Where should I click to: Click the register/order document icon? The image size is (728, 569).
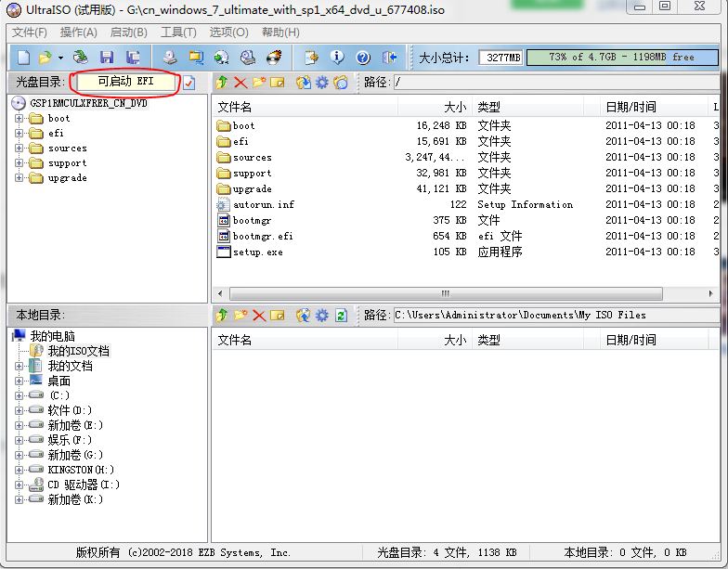coord(312,58)
